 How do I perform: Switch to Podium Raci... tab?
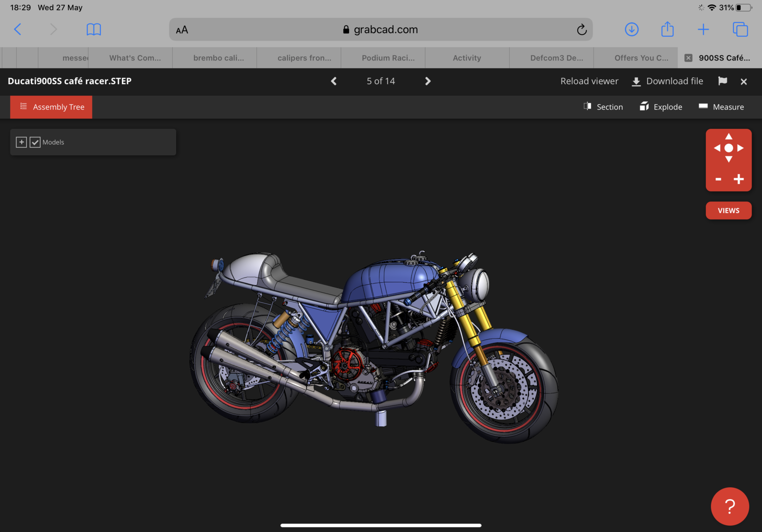pos(383,58)
